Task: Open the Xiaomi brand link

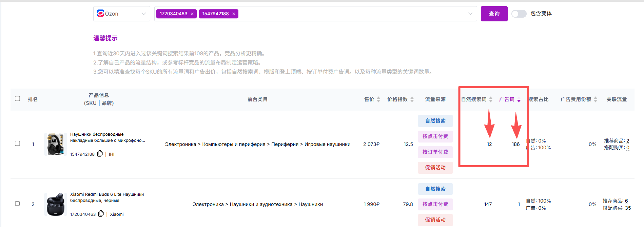Action: click(x=117, y=214)
